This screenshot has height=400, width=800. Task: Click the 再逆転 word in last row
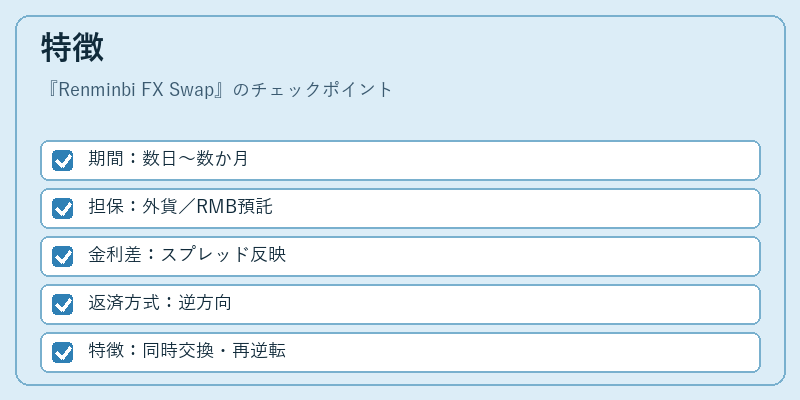(x=259, y=351)
